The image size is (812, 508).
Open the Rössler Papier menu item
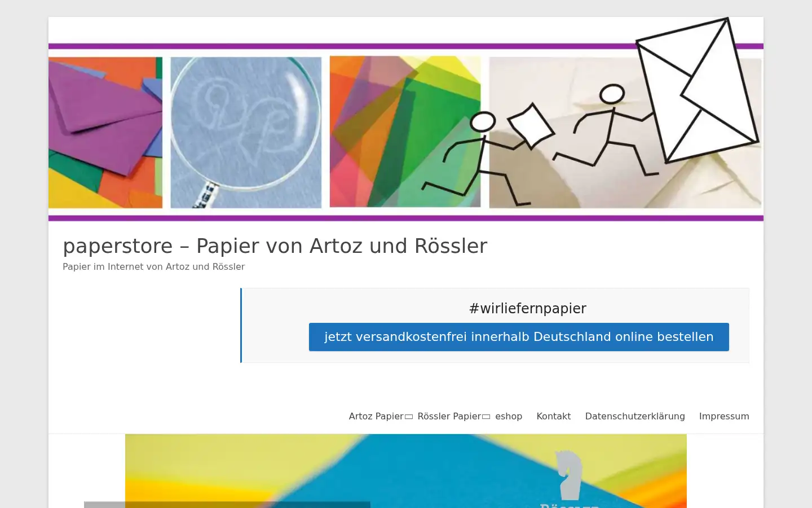point(449,417)
